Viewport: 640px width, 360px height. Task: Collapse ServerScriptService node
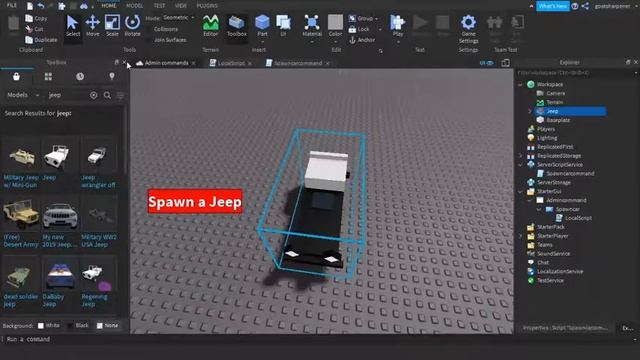point(520,165)
